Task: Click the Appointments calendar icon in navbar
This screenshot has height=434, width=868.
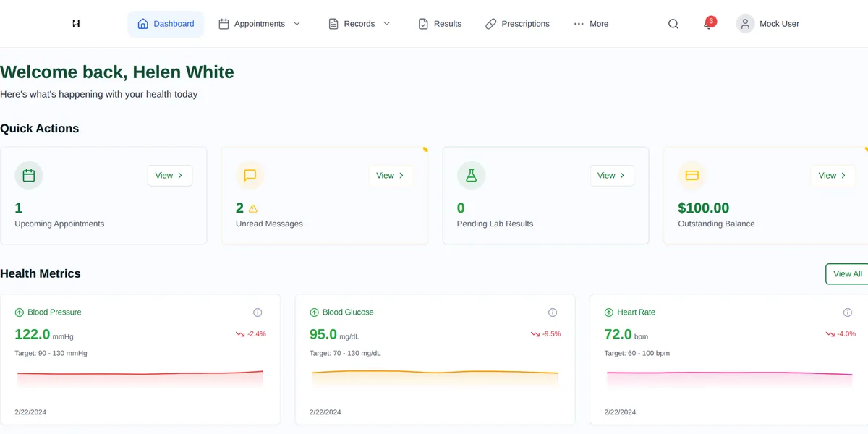Action: 224,24
